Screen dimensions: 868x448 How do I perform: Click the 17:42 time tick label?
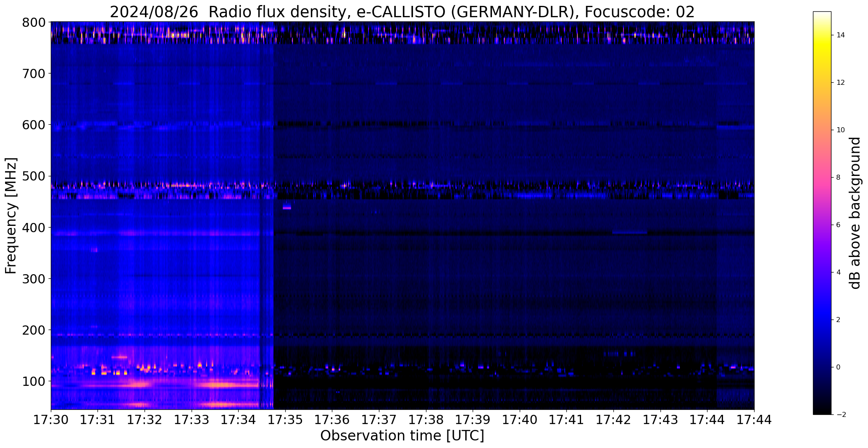tap(614, 419)
